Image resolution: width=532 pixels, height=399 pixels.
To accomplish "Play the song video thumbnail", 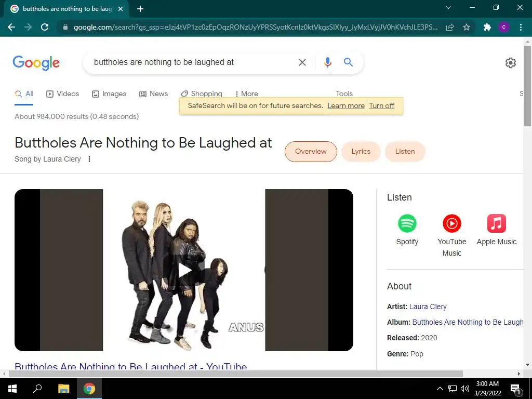I will 184,270.
